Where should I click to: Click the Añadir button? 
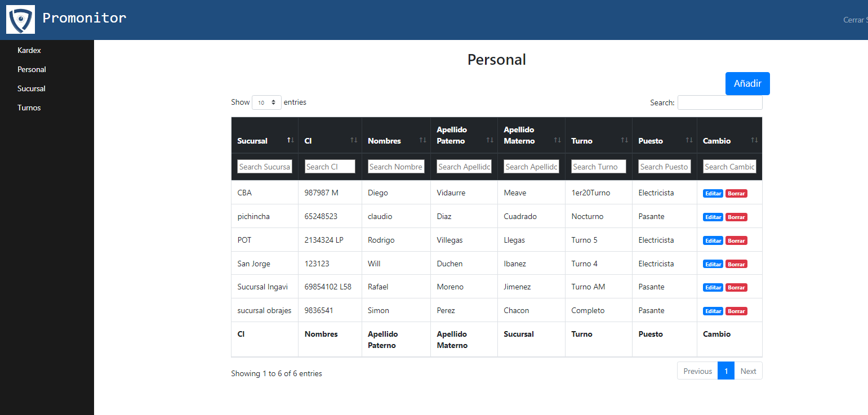(747, 83)
